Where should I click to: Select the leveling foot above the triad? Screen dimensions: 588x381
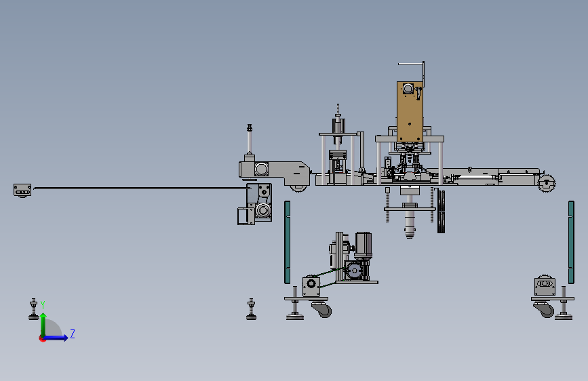[33, 309]
